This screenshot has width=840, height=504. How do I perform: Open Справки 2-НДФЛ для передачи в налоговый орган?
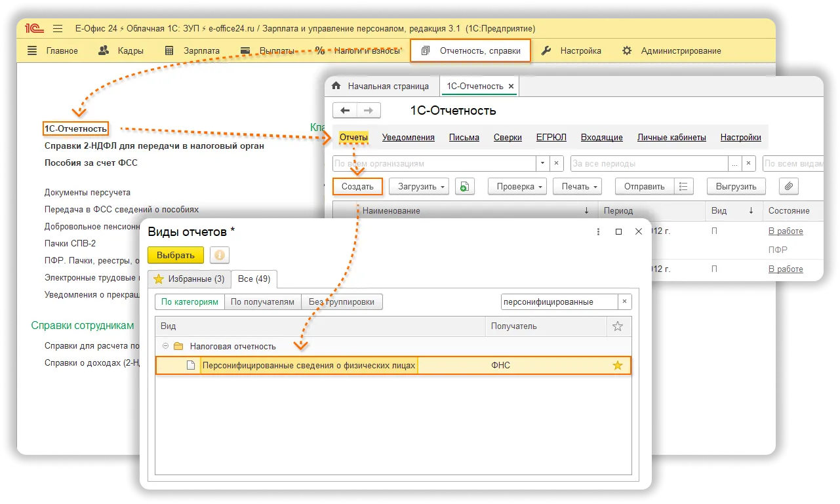(154, 145)
